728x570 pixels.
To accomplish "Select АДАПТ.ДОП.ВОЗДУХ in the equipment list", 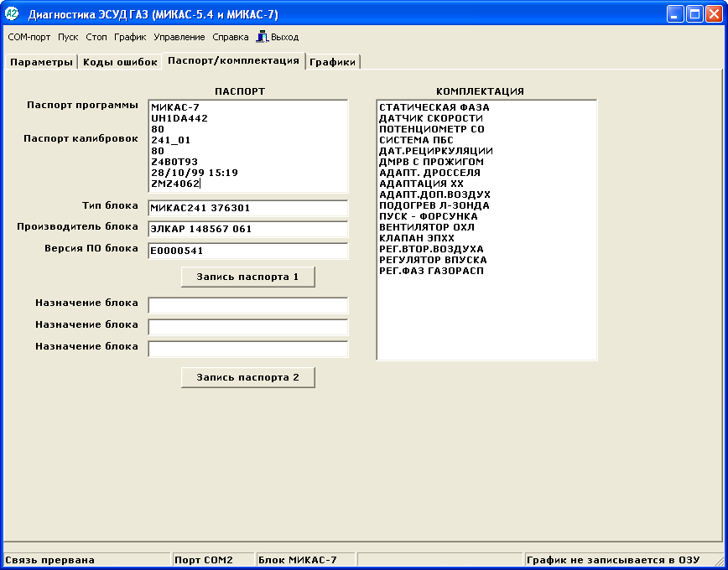I will (x=434, y=194).
